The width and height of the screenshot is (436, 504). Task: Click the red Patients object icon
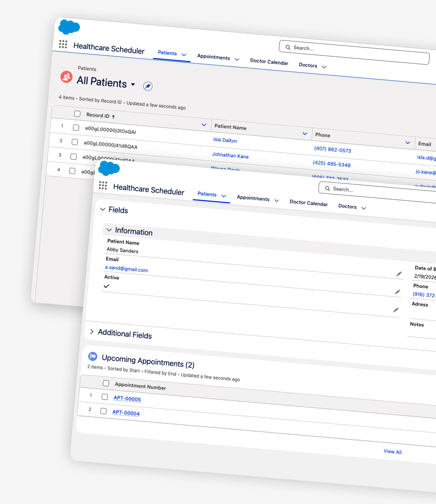click(x=66, y=77)
